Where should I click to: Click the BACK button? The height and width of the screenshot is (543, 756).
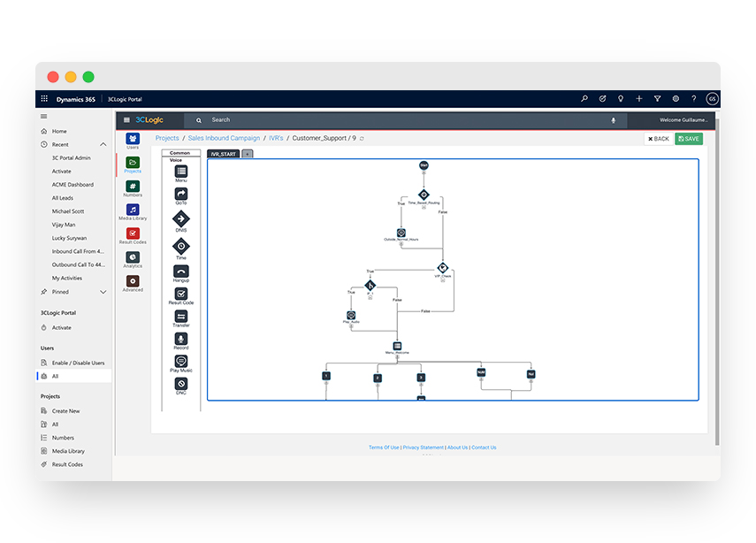(659, 139)
